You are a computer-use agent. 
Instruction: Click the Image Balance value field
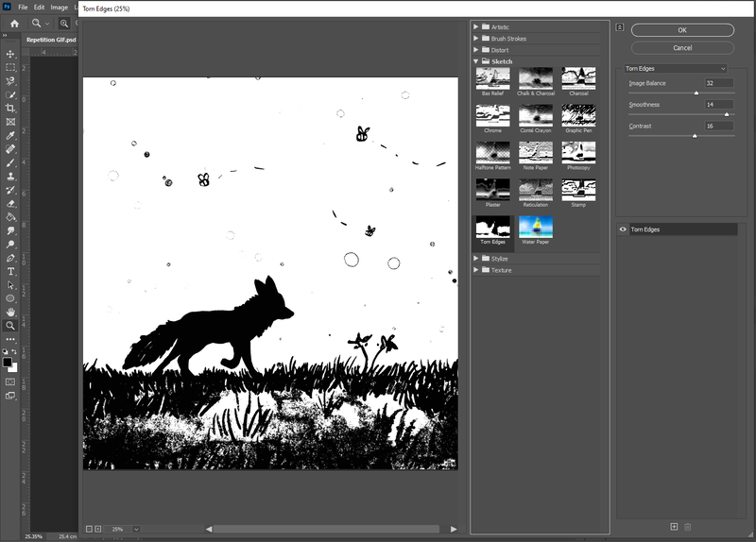pyautogui.click(x=718, y=83)
